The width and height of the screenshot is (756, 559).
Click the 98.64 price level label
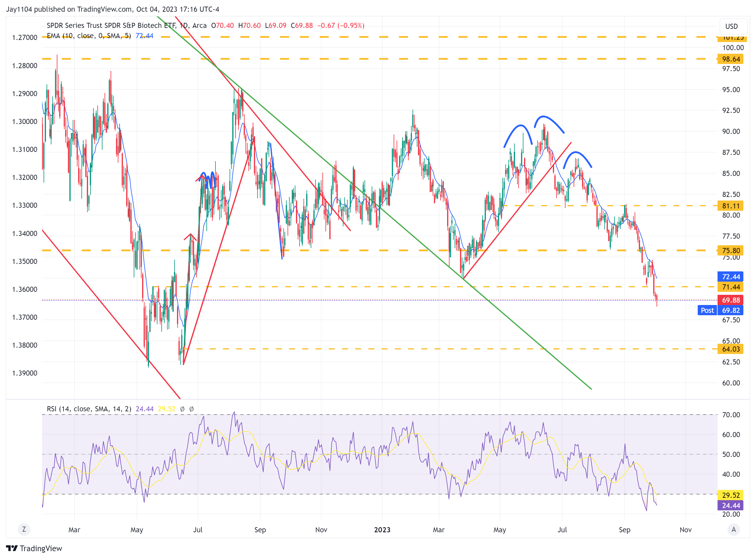(730, 59)
